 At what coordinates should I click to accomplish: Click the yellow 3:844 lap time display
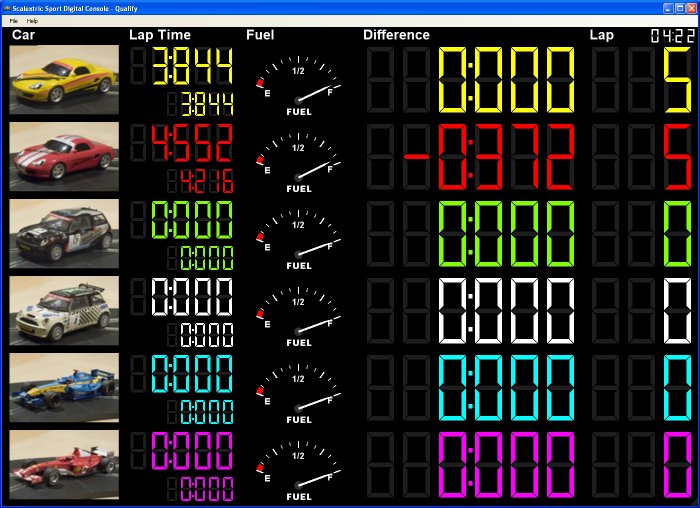pos(192,68)
